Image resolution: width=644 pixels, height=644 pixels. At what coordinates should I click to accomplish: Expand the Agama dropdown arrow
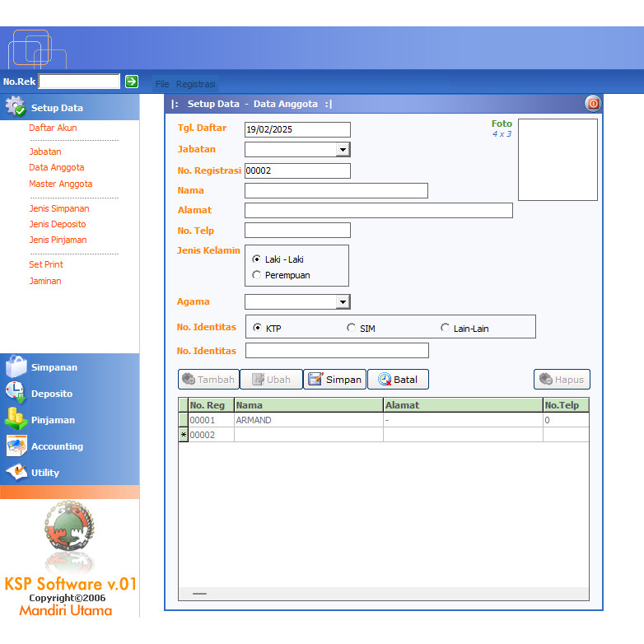coord(343,302)
